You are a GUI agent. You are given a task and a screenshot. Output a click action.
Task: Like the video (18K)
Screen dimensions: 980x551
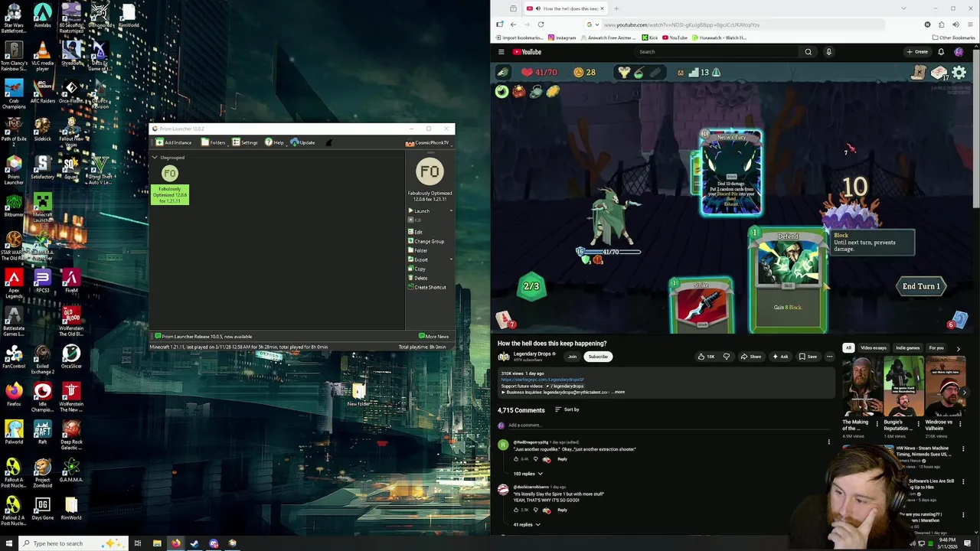(706, 357)
